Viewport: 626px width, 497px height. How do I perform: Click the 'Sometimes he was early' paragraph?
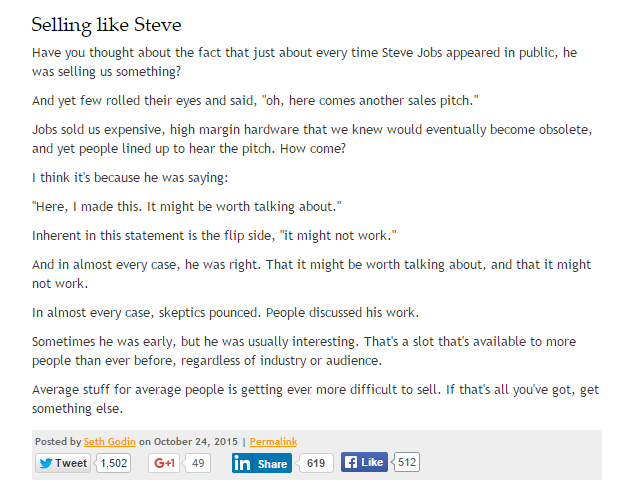coord(304,351)
